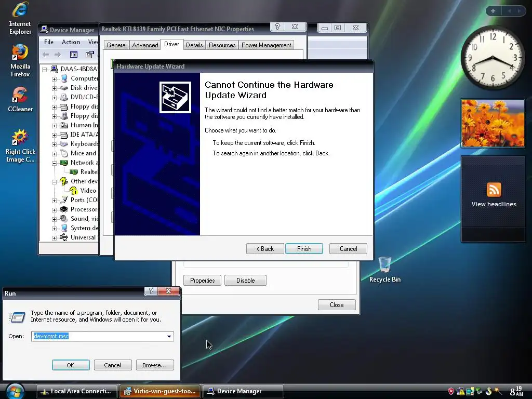The height and width of the screenshot is (399, 532).
Task: Expand the Computer tree node
Action: point(54,79)
